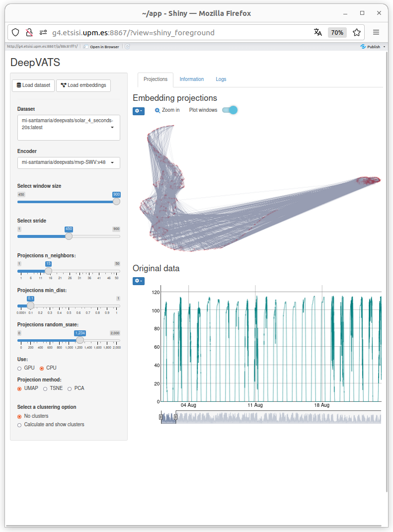This screenshot has width=393, height=532.
Task: Click Load embeddings button
Action: click(83, 85)
